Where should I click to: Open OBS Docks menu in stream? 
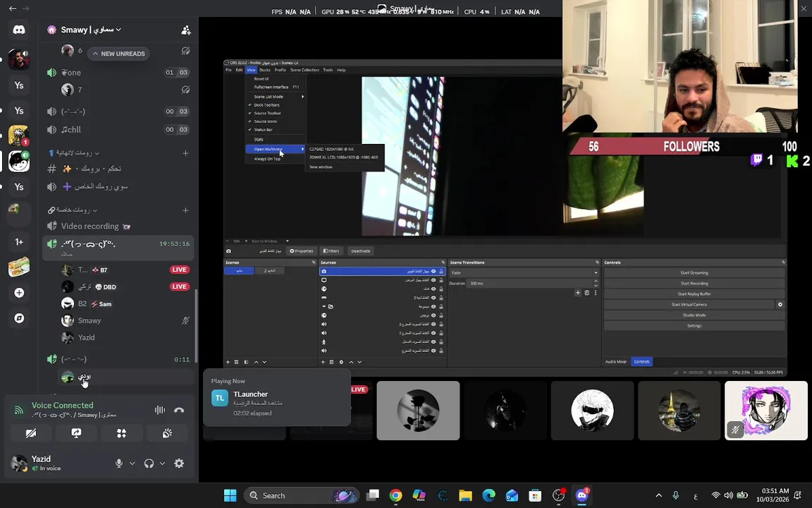click(264, 70)
